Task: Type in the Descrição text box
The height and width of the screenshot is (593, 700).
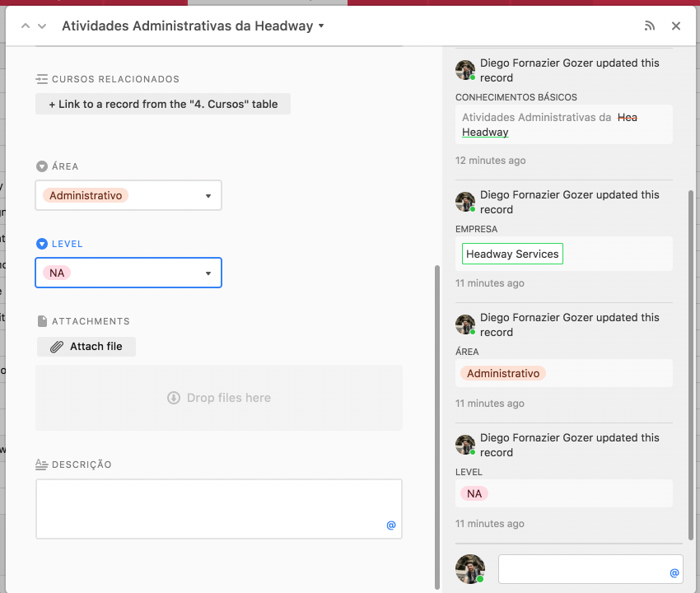Action: pyautogui.click(x=210, y=504)
